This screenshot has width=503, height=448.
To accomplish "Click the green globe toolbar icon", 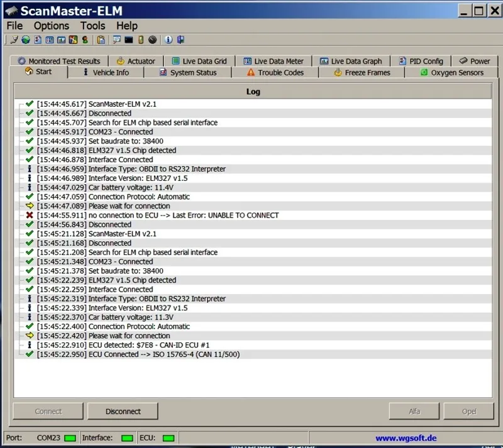I will (x=26, y=40).
